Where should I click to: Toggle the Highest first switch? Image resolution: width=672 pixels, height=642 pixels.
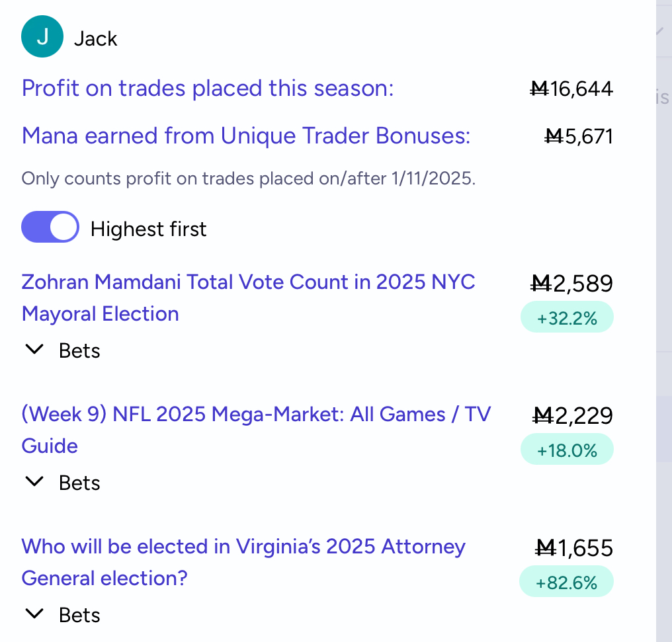pos(50,228)
